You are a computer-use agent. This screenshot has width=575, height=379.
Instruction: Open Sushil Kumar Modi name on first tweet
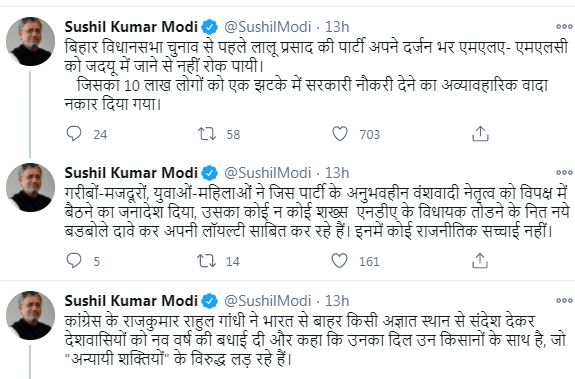click(131, 27)
